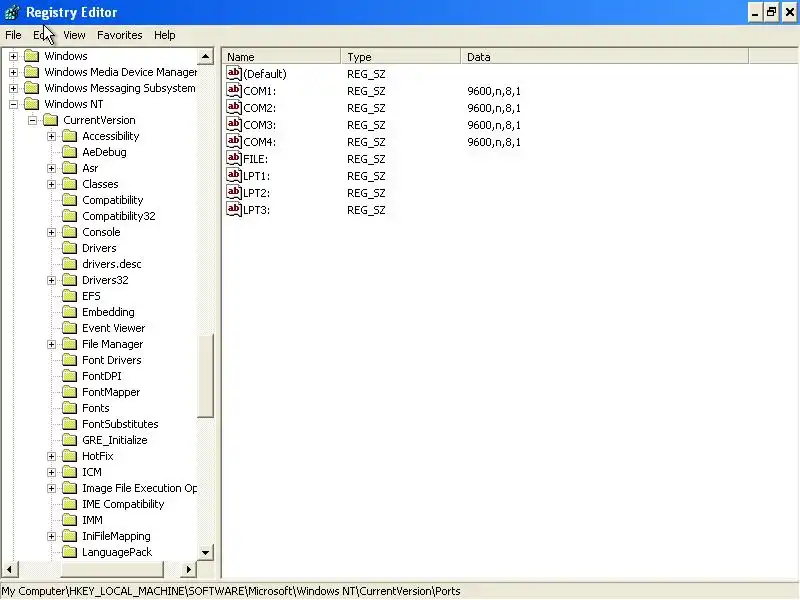Viewport: 800px width, 600px height.
Task: Click the COM2: string value icon
Action: point(234,107)
